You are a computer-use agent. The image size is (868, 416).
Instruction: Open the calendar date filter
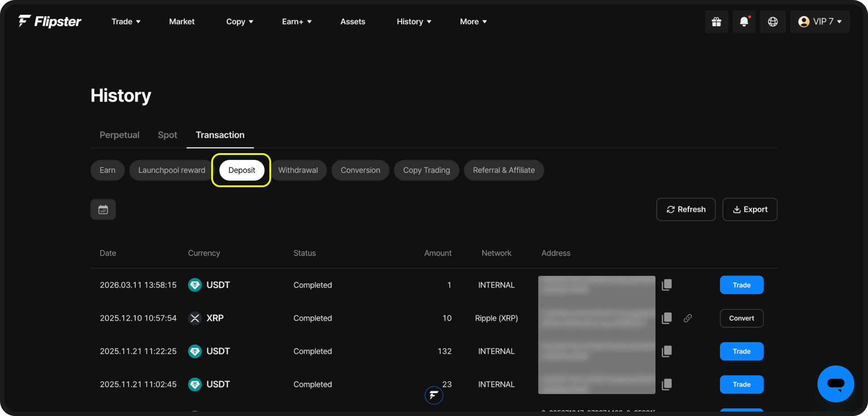tap(103, 210)
